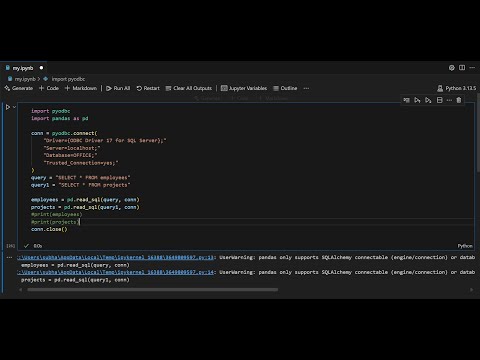Open the run cell options chevron

tap(14, 107)
